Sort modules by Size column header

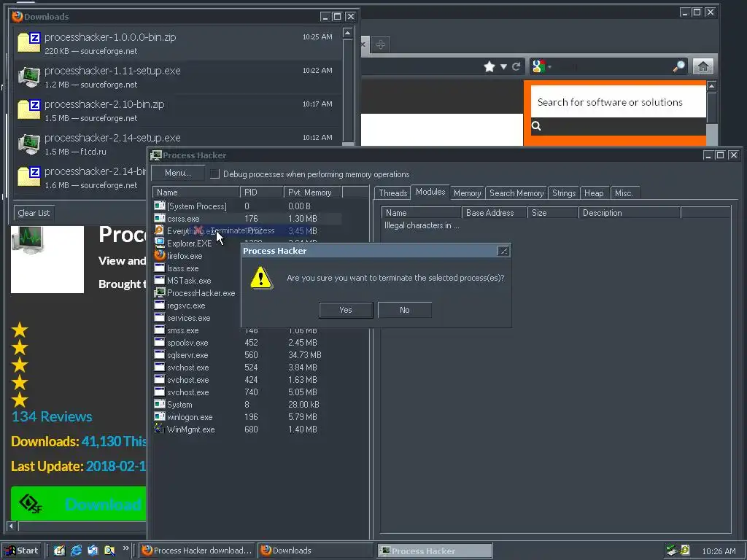(553, 213)
